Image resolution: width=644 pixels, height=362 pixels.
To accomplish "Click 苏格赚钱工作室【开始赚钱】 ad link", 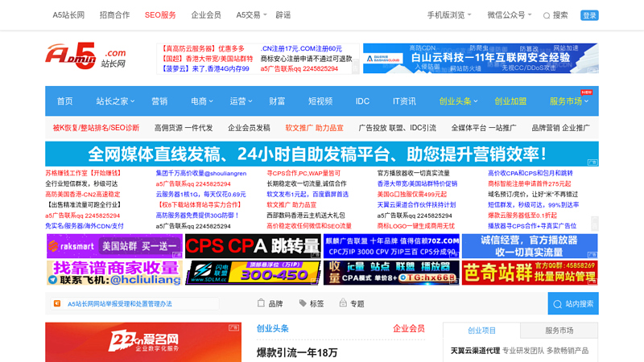I will [84, 173].
